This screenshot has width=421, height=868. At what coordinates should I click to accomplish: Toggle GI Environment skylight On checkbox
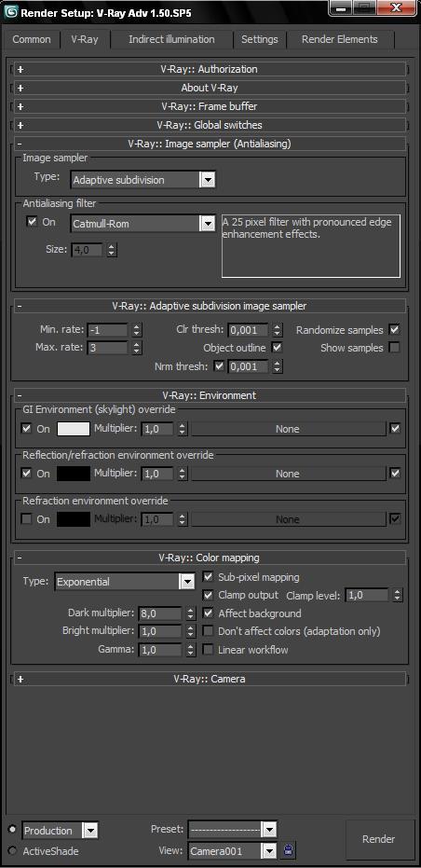tap(26, 429)
